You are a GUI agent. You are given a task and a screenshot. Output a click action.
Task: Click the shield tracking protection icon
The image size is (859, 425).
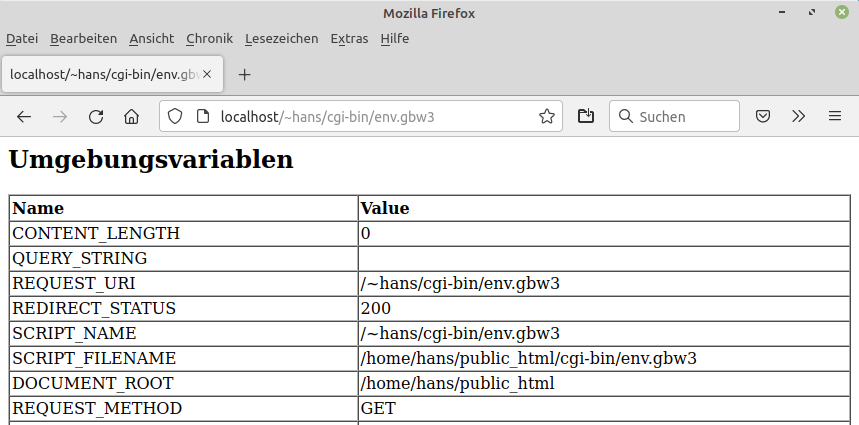click(x=175, y=116)
